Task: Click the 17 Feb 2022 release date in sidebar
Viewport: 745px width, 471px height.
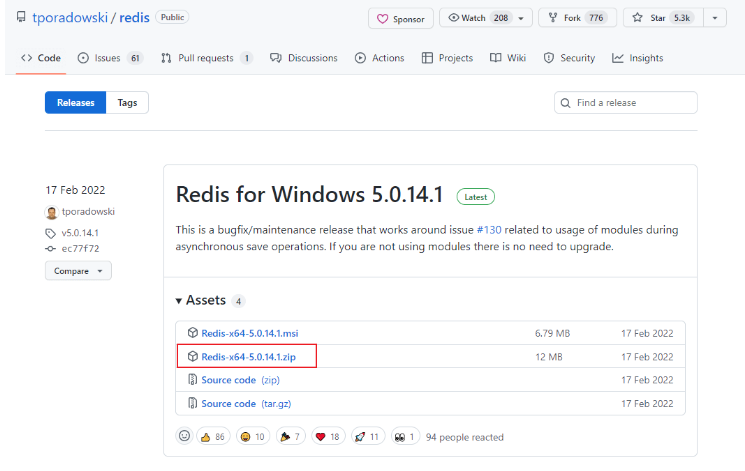Action: point(75,190)
